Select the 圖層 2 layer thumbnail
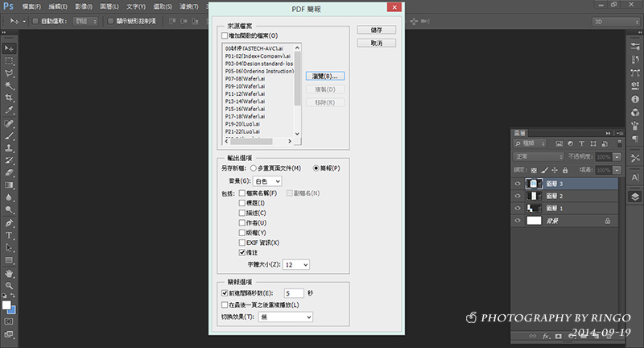 534,196
